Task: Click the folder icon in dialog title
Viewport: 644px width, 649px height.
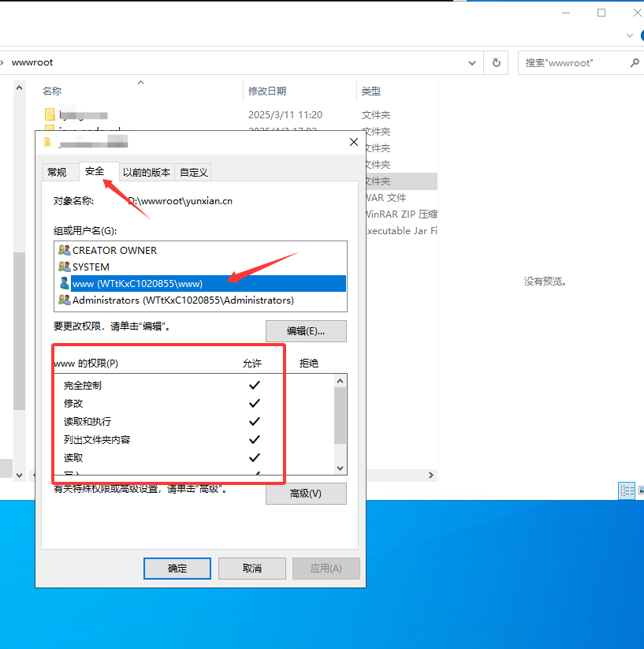Action: point(47,143)
